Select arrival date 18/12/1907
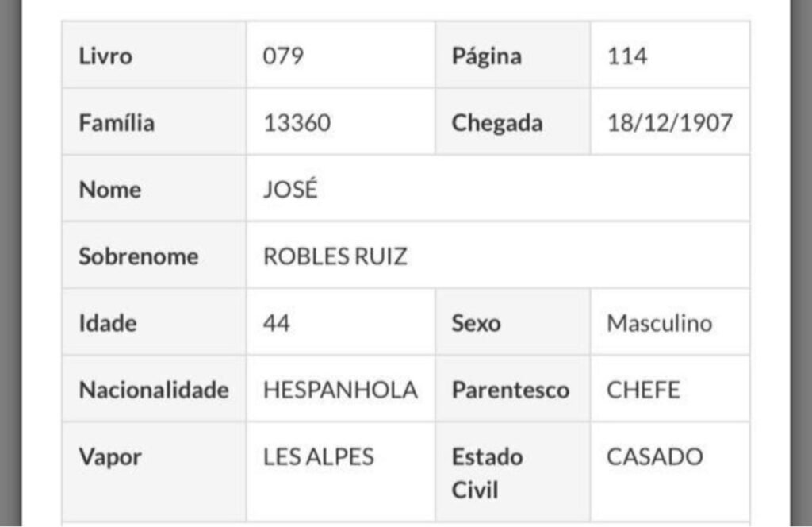The height and width of the screenshot is (527, 812). [670, 123]
